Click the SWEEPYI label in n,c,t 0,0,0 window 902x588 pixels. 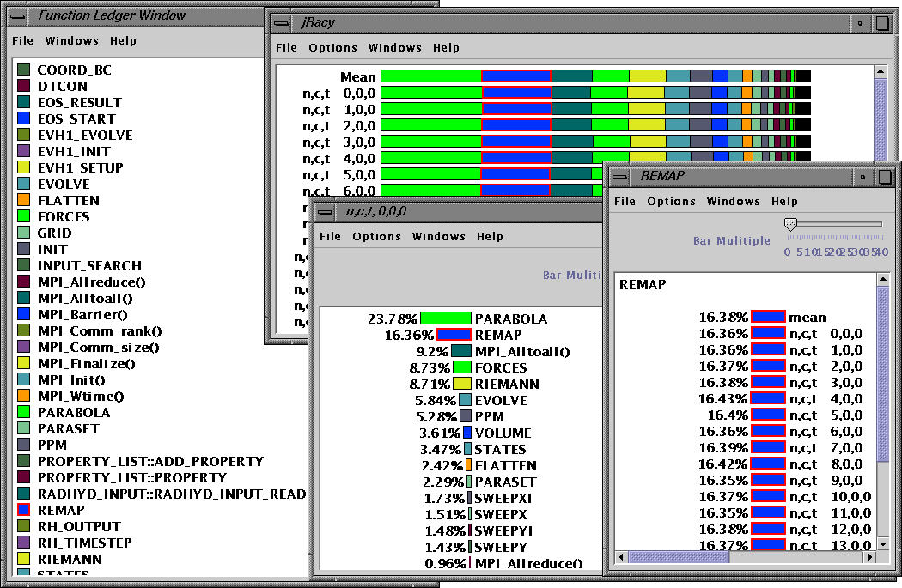coord(503,530)
